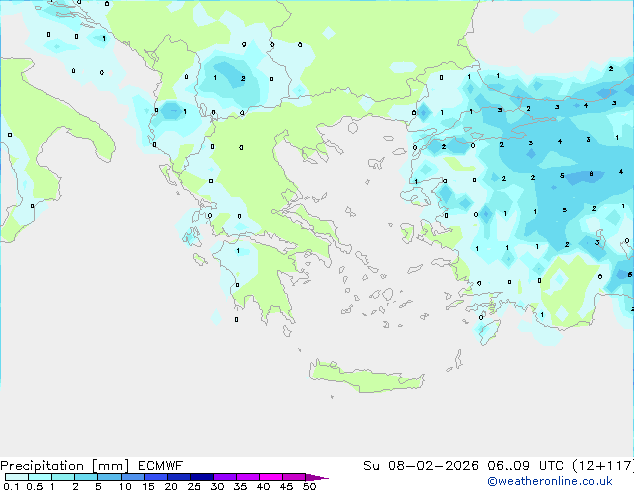Click the 40–45 mm magenta swatch

[x=271, y=477]
